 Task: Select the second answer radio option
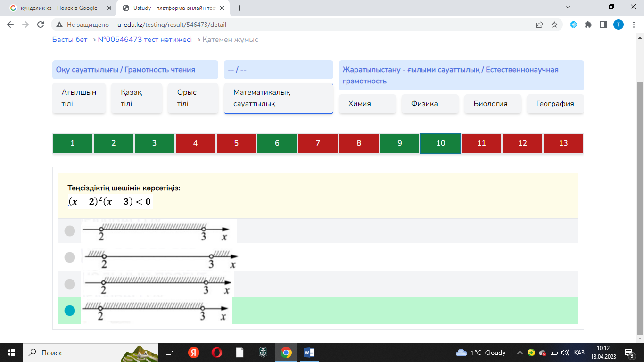(70, 257)
